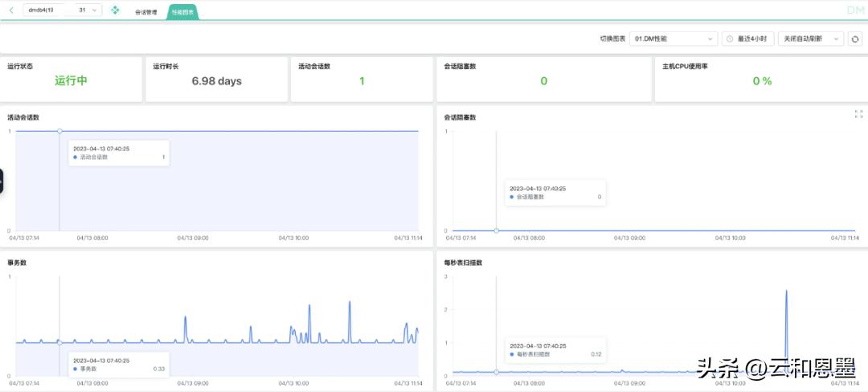Click the data point marker on 每秒表扫描数 chart
The width and height of the screenshot is (868, 392).
tap(496, 372)
